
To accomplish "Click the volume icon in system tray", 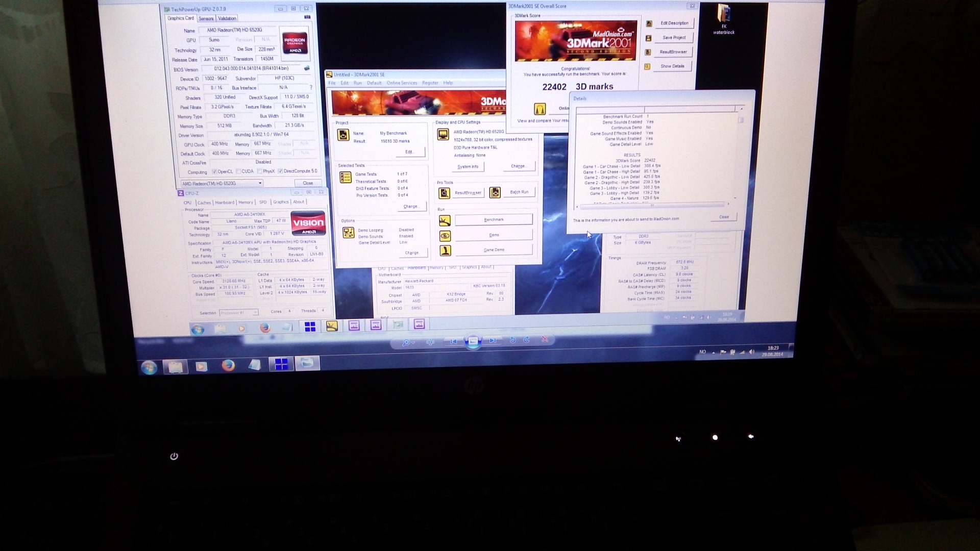I will (x=751, y=352).
